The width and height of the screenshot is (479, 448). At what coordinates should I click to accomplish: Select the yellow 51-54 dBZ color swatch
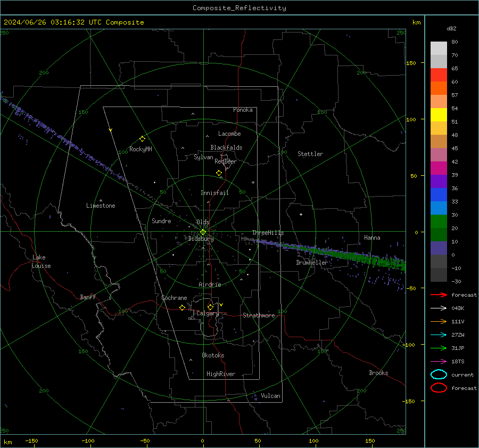439,115
